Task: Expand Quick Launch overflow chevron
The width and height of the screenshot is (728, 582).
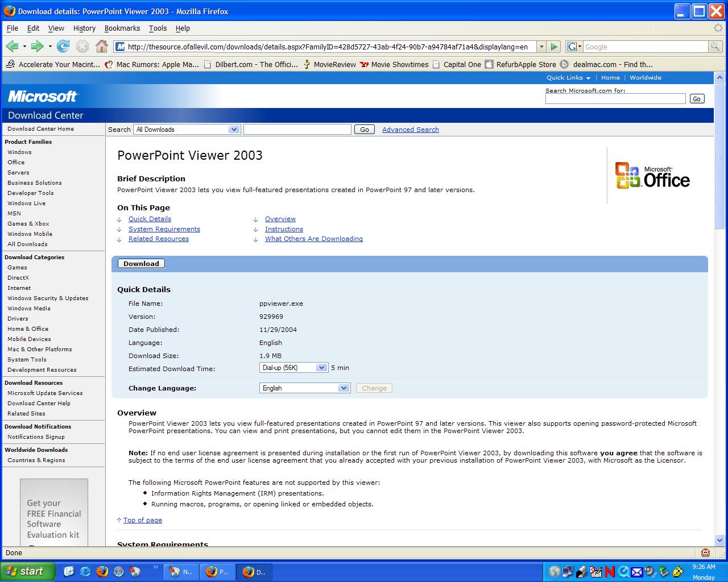Action: (156, 567)
